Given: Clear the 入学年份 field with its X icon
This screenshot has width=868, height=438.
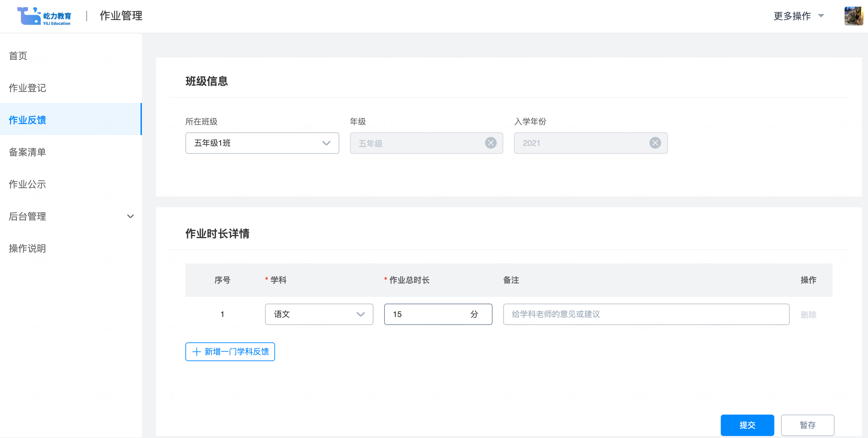Looking at the screenshot, I should point(655,143).
